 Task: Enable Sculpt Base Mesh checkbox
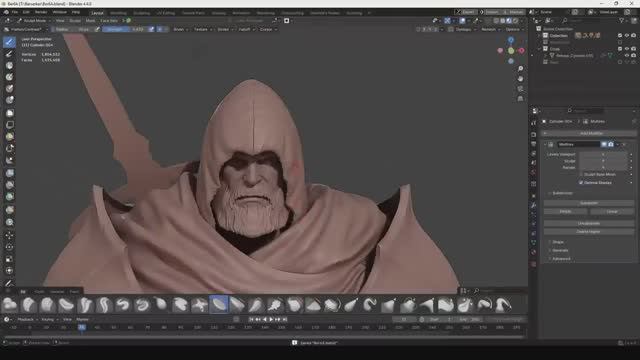click(x=581, y=174)
